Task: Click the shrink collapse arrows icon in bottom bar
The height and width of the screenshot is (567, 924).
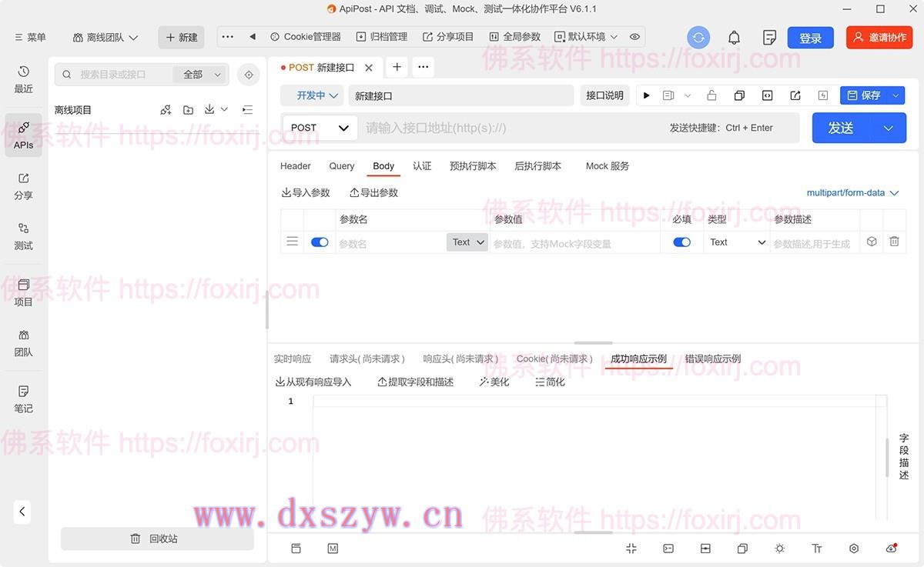Action: (x=631, y=549)
